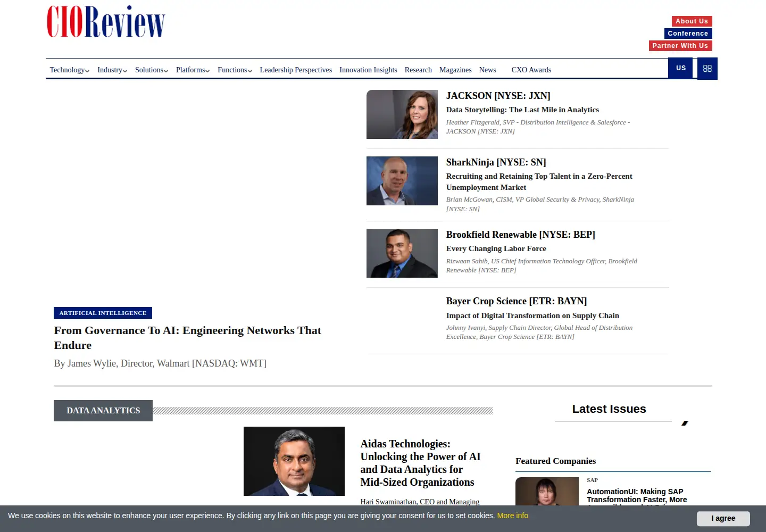Open the More info cookie link
The image size is (766, 532).
(513, 516)
